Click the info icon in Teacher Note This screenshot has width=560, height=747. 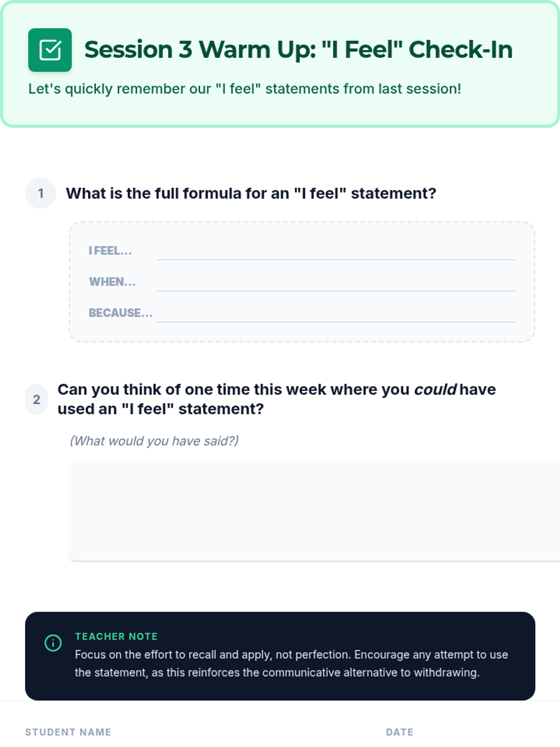tap(53, 643)
